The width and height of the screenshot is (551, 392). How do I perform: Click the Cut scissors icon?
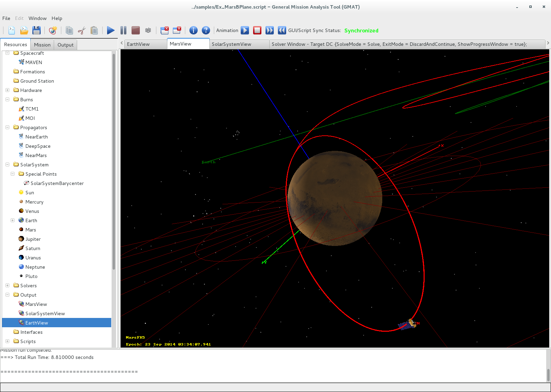[x=82, y=30]
